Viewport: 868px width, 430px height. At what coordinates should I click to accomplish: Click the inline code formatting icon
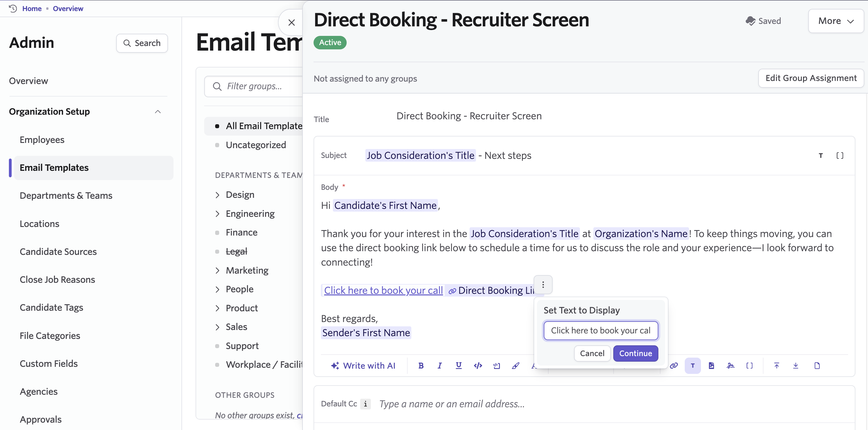click(478, 366)
